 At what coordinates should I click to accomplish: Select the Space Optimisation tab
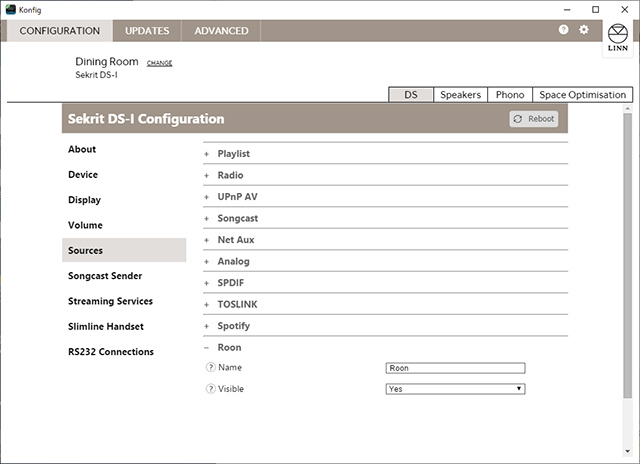coord(582,95)
